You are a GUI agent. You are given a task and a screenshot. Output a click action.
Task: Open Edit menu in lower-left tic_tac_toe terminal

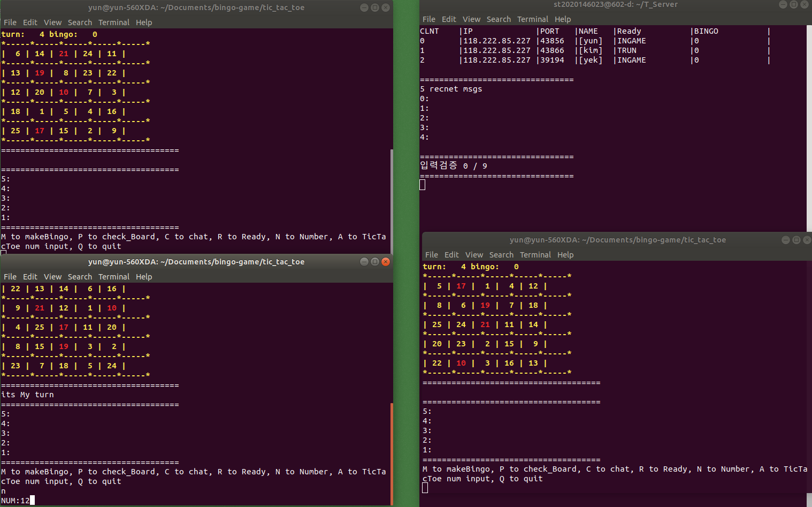[x=30, y=277]
